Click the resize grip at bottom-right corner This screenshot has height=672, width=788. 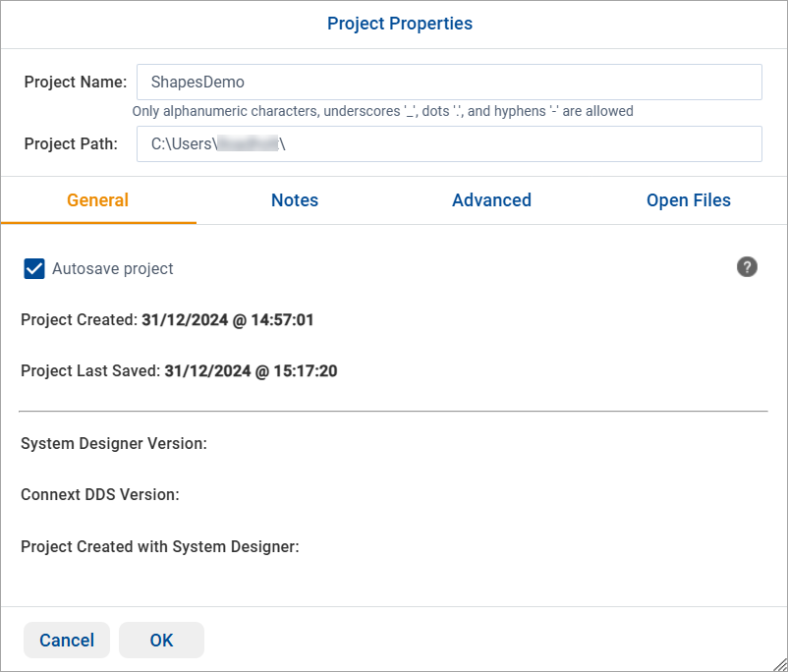779,664
